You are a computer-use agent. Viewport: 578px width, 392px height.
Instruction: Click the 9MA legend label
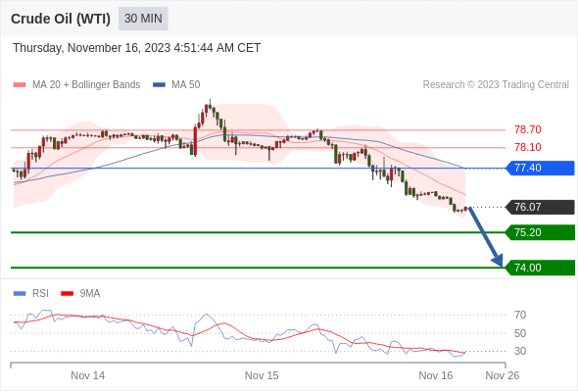point(90,294)
